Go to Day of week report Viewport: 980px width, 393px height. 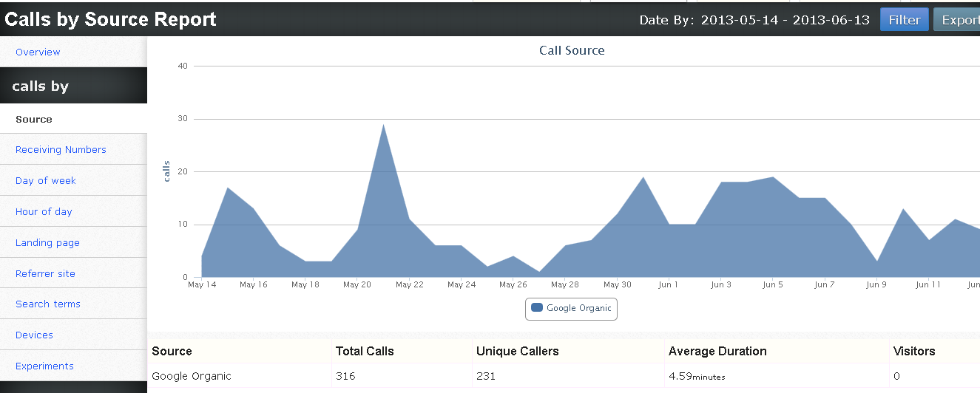[46, 180]
